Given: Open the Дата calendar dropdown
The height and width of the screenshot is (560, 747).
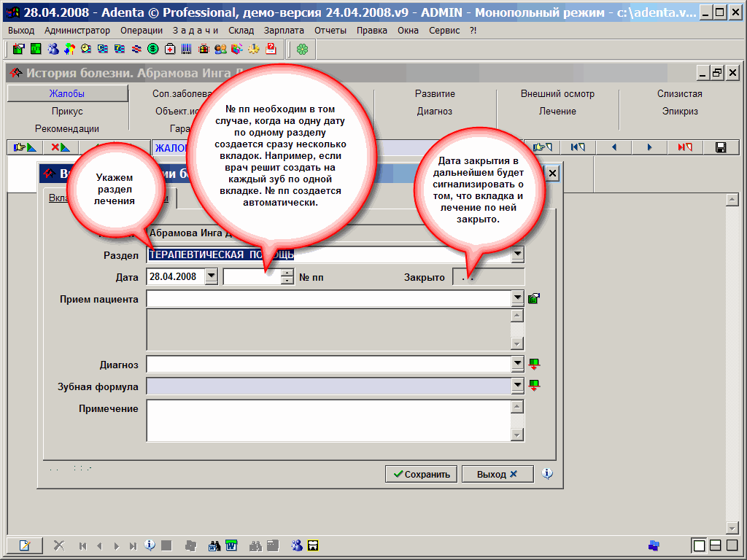Looking at the screenshot, I should [211, 277].
